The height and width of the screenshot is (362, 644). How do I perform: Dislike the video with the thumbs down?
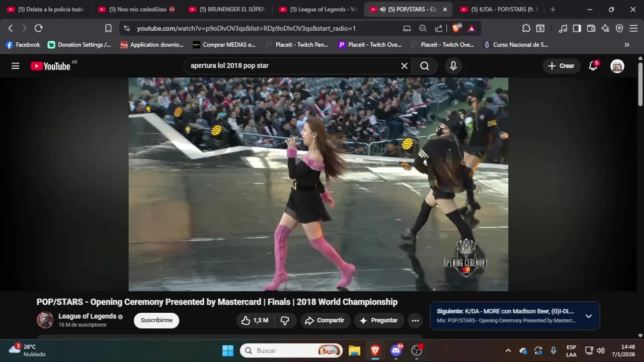tap(285, 320)
